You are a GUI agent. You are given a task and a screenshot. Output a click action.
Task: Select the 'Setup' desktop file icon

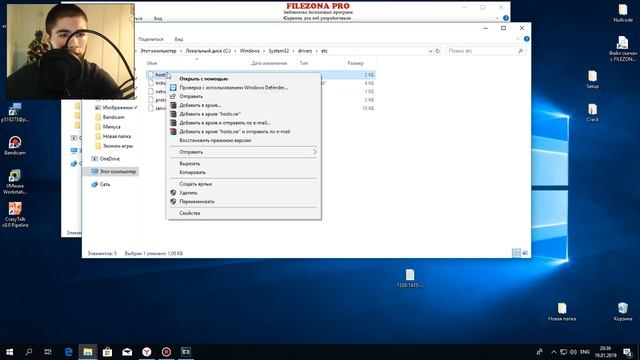point(593,79)
